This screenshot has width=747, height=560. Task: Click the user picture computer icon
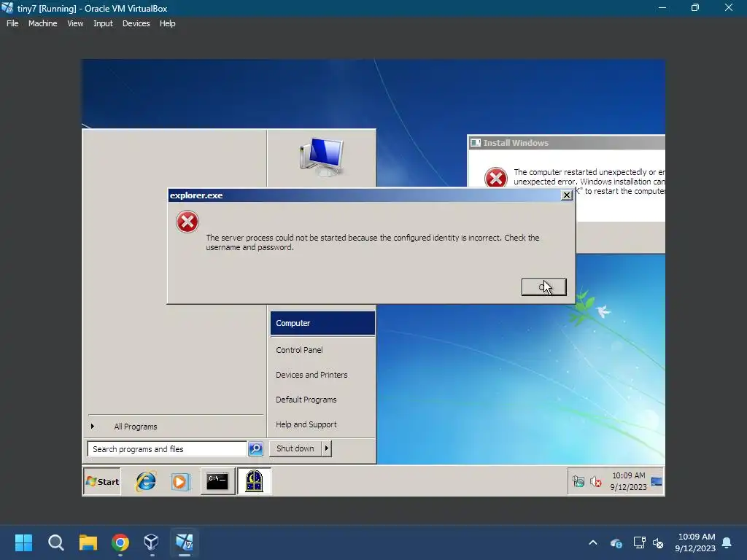(x=322, y=156)
